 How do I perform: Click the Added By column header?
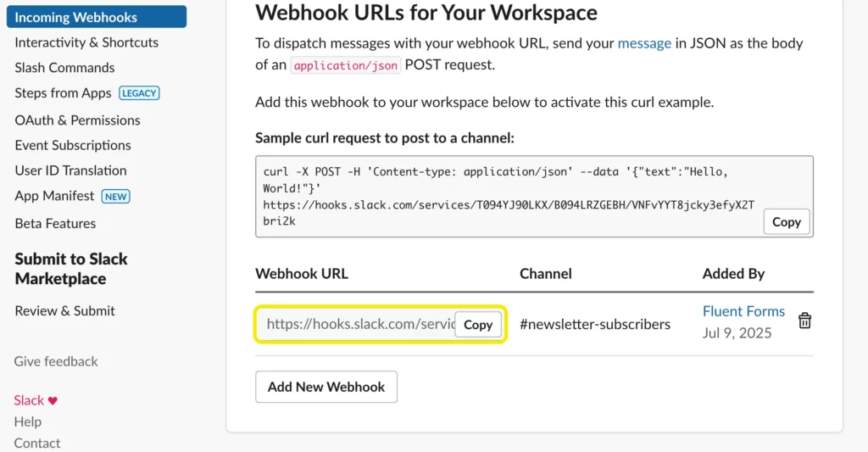[x=733, y=274]
